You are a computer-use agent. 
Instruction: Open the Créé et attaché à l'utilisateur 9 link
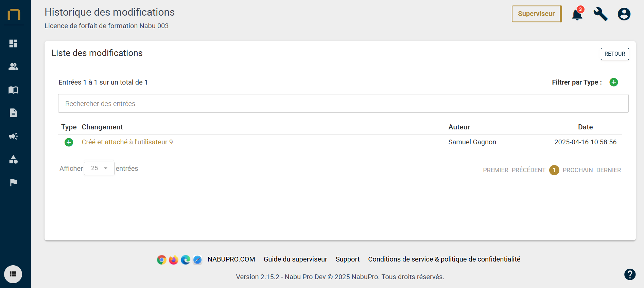click(x=127, y=142)
